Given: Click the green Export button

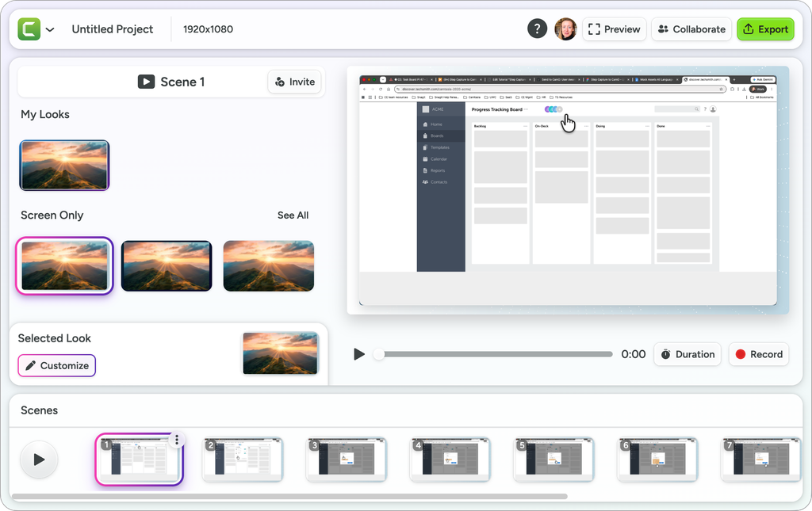Looking at the screenshot, I should pyautogui.click(x=765, y=29).
